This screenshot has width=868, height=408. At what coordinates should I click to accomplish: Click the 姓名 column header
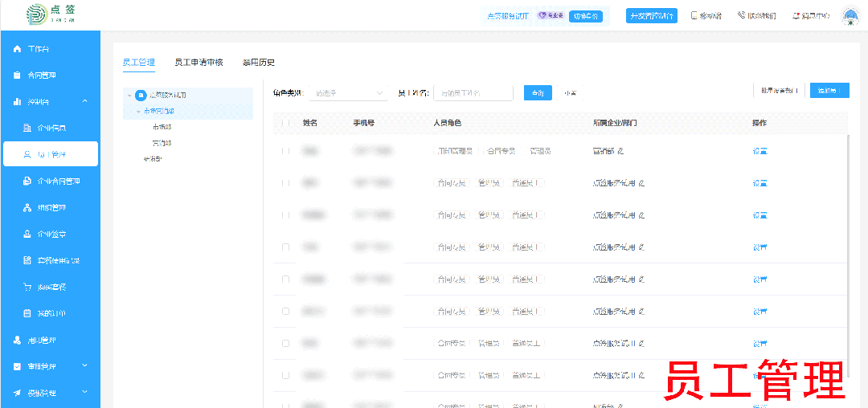click(310, 123)
